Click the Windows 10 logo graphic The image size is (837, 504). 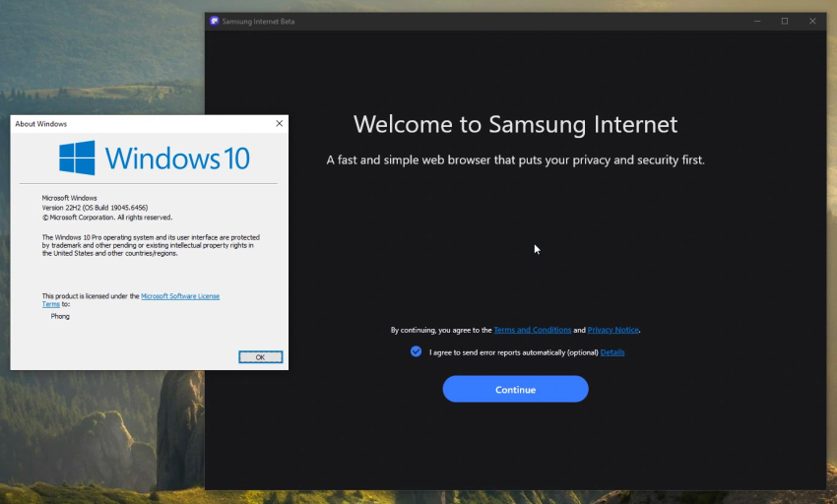click(77, 158)
